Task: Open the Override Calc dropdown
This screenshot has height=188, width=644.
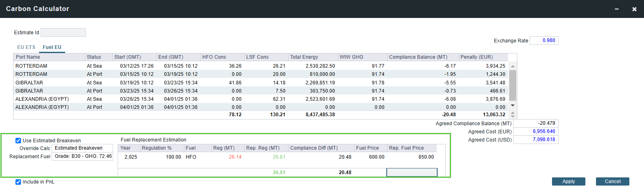Action: [x=83, y=148]
